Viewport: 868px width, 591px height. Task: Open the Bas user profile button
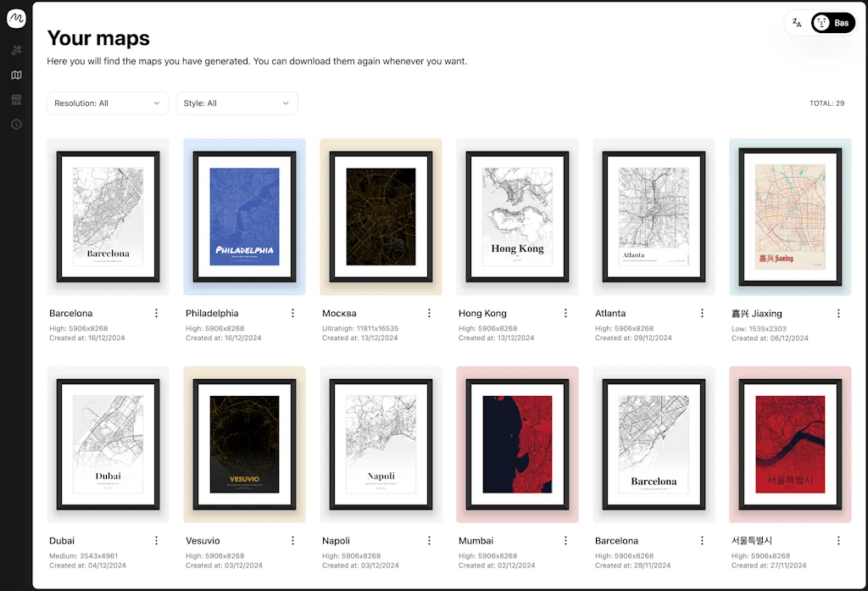pyautogui.click(x=832, y=23)
